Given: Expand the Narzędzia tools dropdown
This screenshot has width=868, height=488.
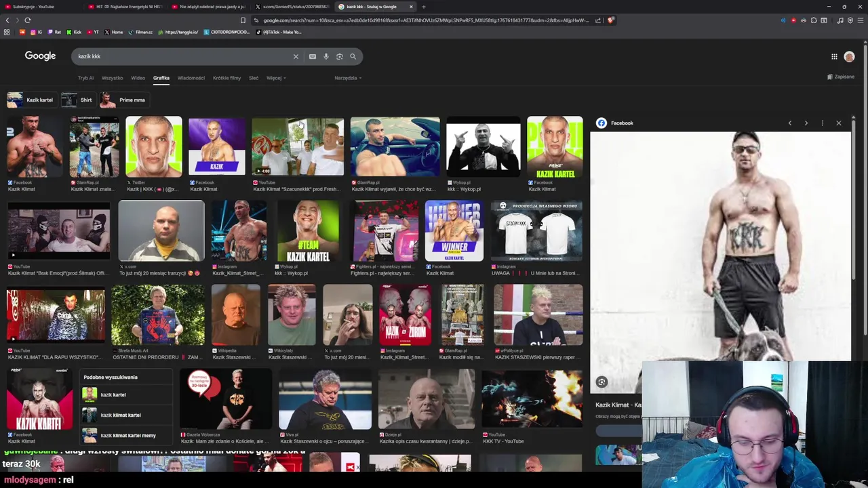Looking at the screenshot, I should 348,78.
